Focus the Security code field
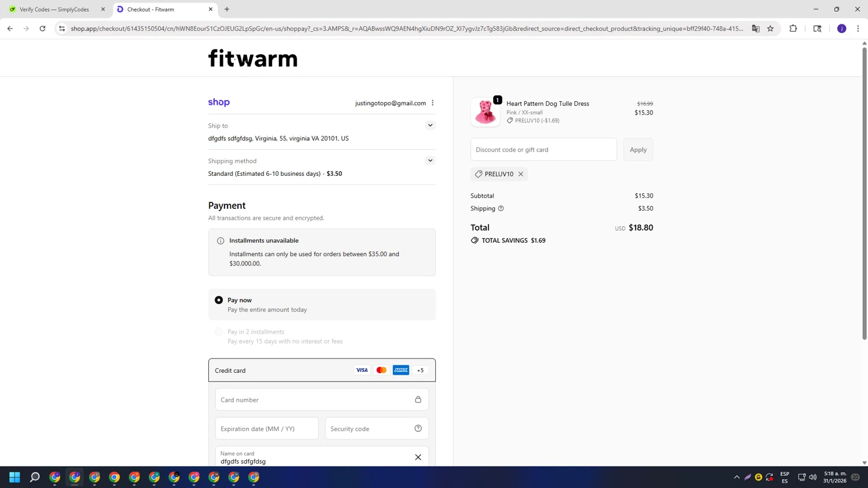Viewport: 868px width, 488px height. click(x=377, y=428)
